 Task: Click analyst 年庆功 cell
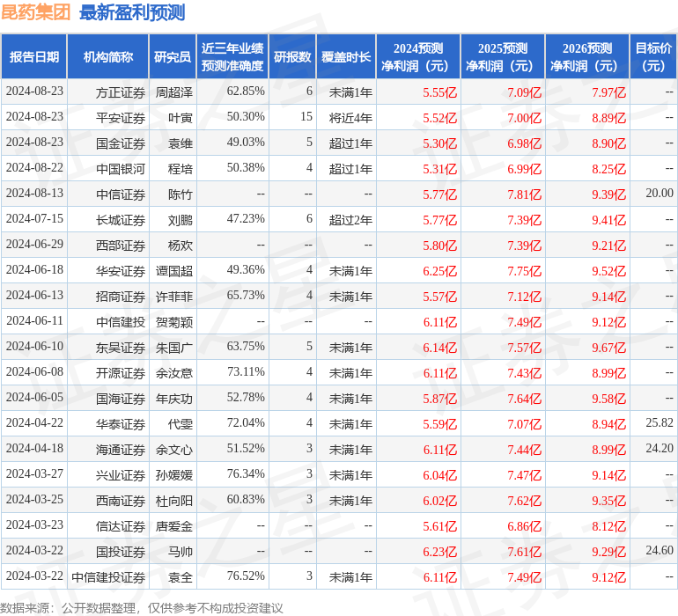[173, 399]
